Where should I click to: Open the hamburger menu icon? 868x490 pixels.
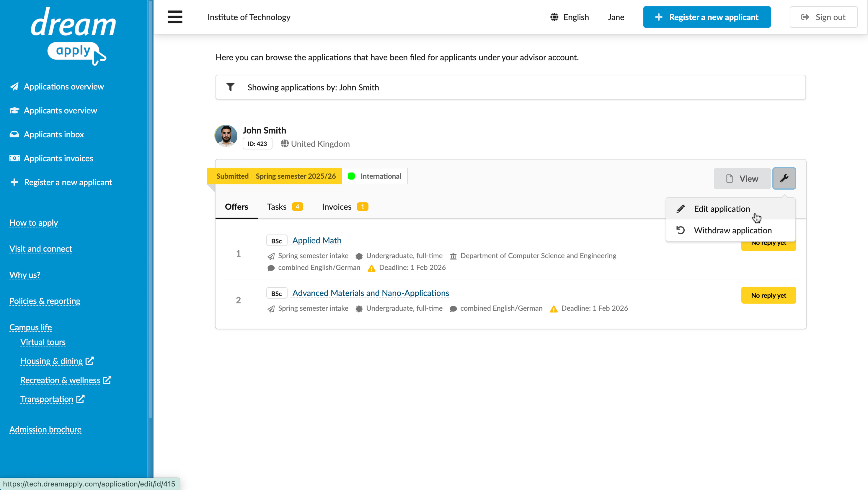pos(175,17)
